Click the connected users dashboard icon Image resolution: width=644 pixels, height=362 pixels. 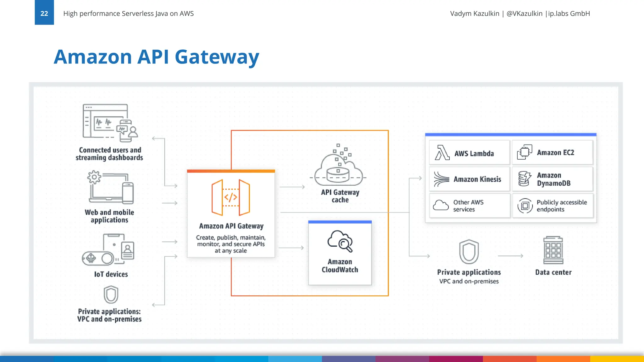coord(110,123)
